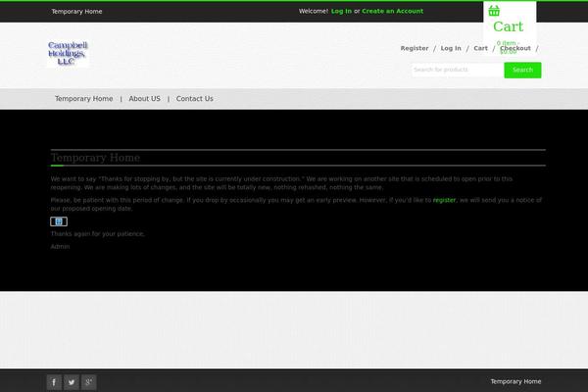The image size is (588, 392).
Task: Open the Twitter icon in footer
Action: pos(72,382)
